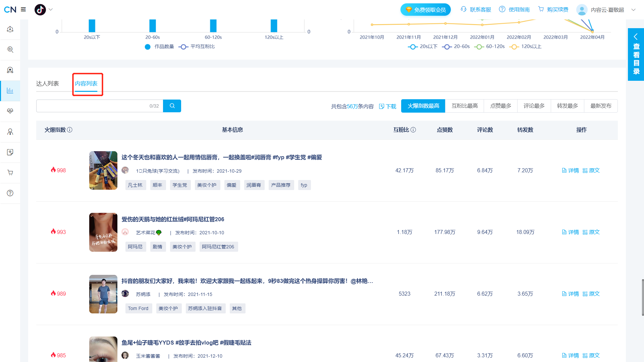Screen dimensions: 644x362
Task: Open 原文 for the 998 score row
Action: [591, 171]
